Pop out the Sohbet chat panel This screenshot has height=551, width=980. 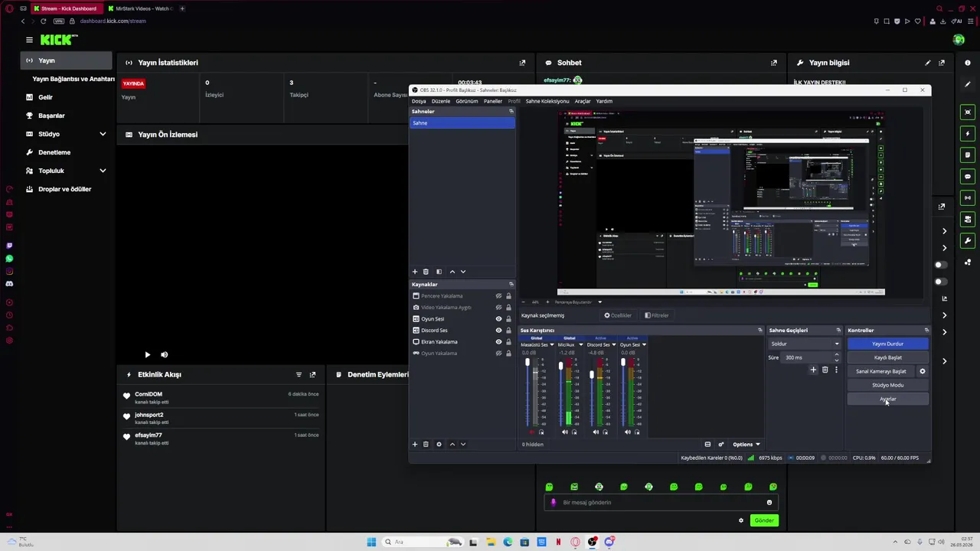tap(774, 63)
